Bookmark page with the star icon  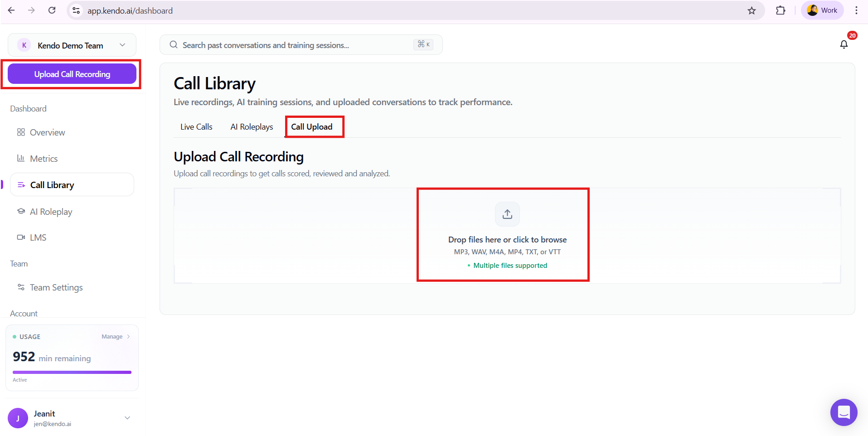tap(752, 10)
